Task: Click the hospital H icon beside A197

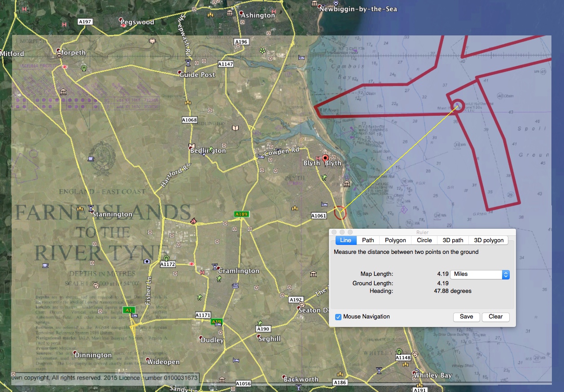Action: tap(65, 24)
